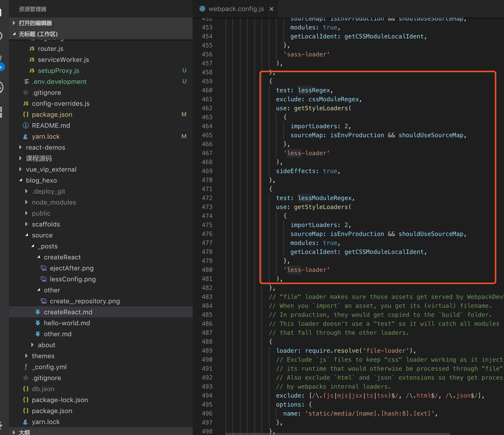The image size is (504, 435).
Task: Expand the 大纲 outline section
Action: (x=14, y=432)
